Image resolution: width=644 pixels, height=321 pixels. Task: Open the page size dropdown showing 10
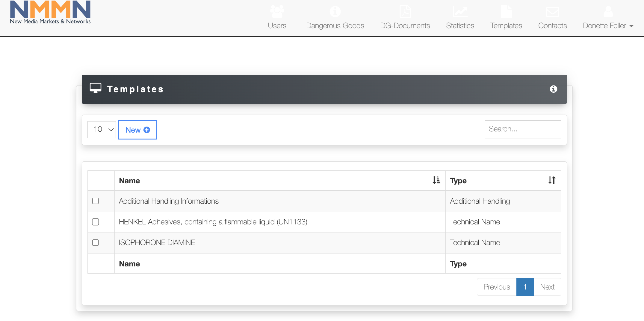(x=102, y=130)
